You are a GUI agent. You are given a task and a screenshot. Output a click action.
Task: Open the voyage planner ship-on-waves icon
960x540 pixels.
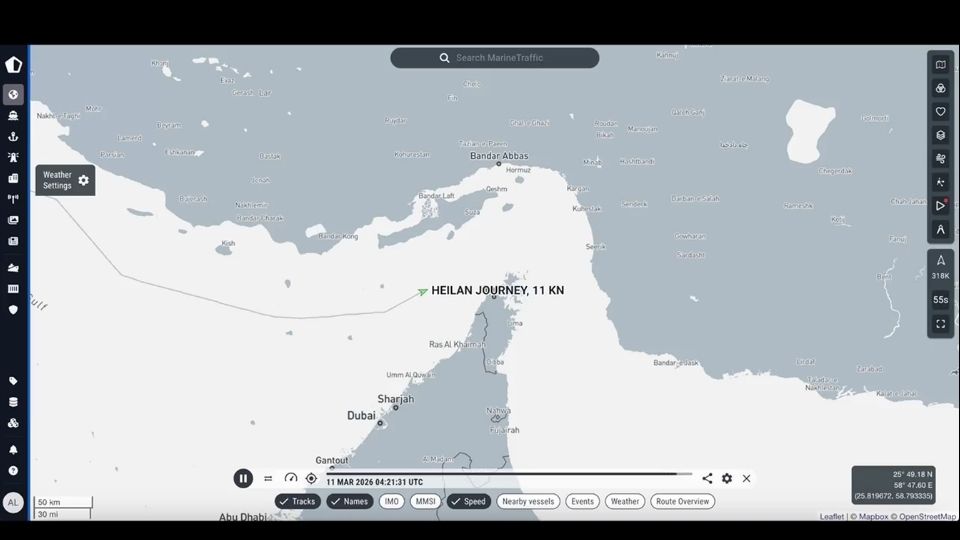tap(13, 268)
